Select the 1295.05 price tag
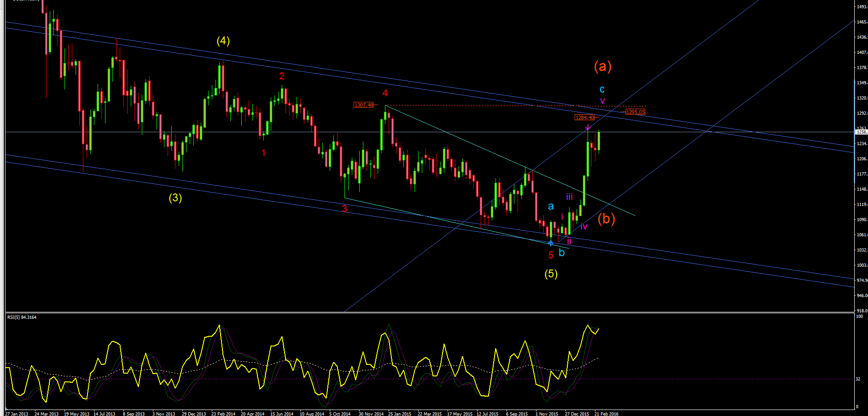 coord(635,112)
